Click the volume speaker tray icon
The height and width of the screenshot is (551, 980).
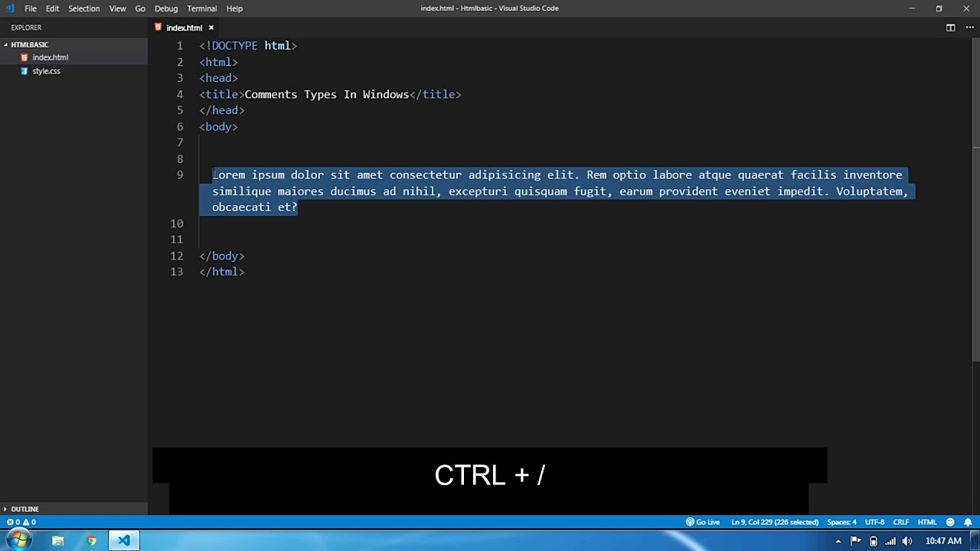coord(907,541)
